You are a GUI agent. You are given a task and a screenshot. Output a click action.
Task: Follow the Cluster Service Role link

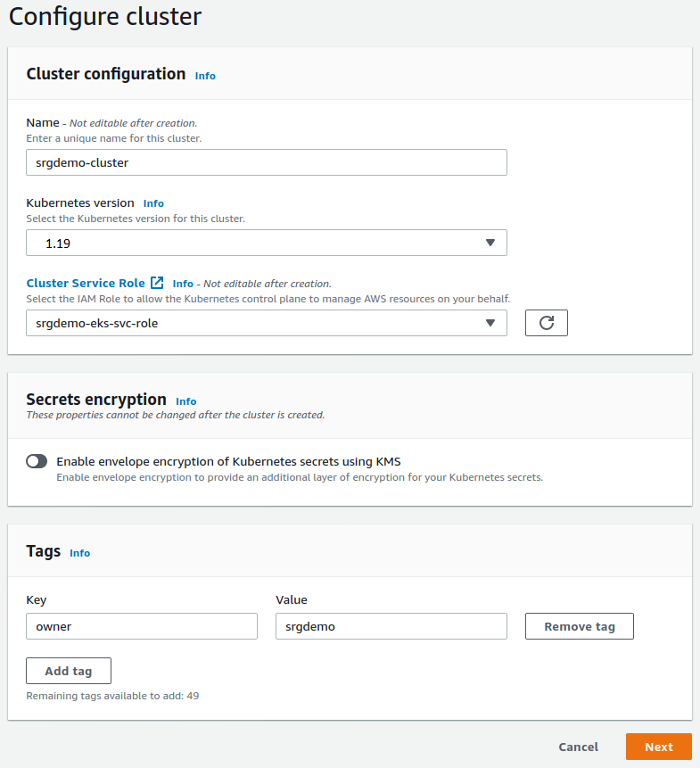[x=86, y=283]
